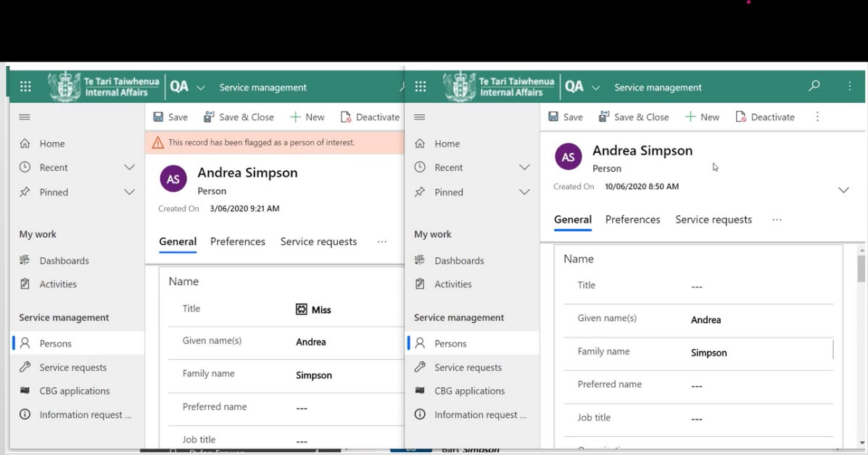The image size is (868, 455).
Task: Go to Home in the right window sidebar
Action: click(446, 143)
